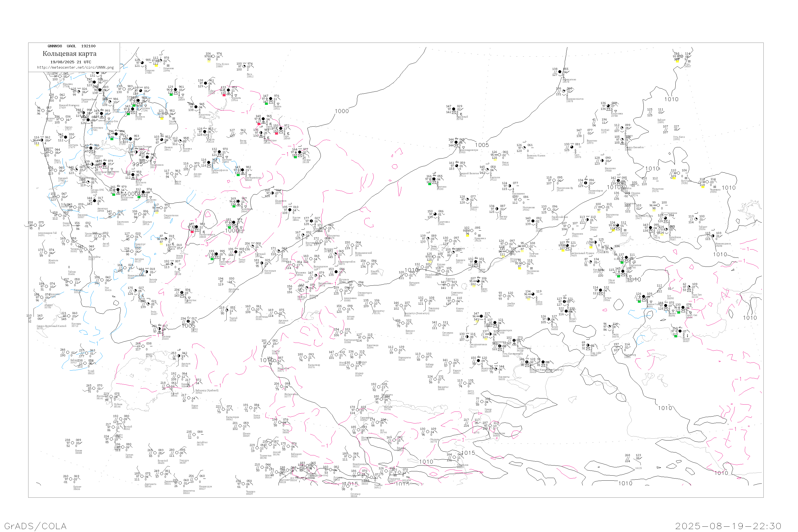
Task: Click the red square marker at Чердынь station
Action: pos(224,95)
